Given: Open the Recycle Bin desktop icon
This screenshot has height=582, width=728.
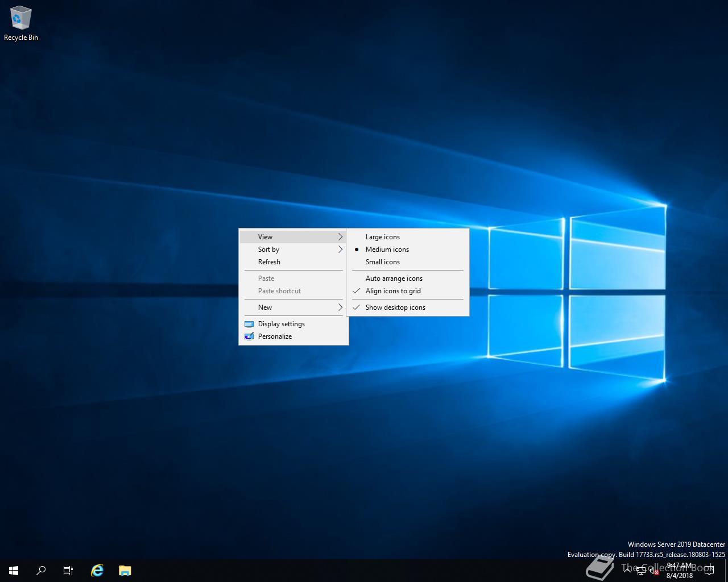Looking at the screenshot, I should [20, 24].
